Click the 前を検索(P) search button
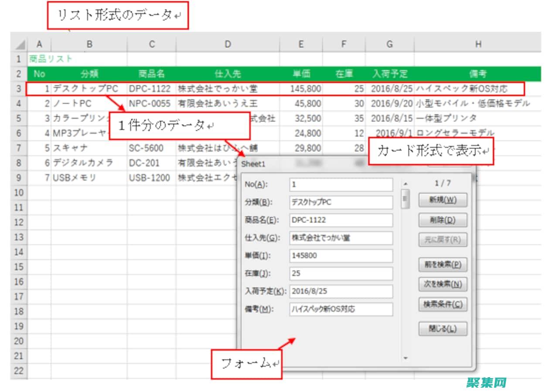The image size is (545, 392). (x=442, y=265)
